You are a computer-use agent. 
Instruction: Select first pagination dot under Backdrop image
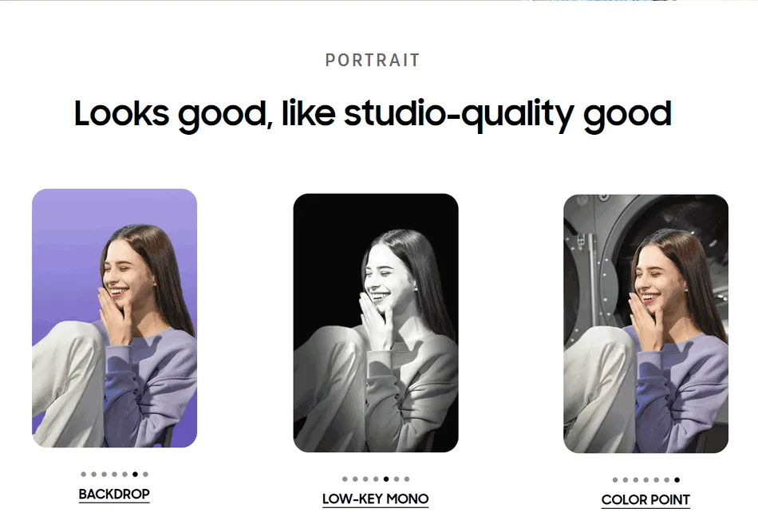pyautogui.click(x=84, y=475)
